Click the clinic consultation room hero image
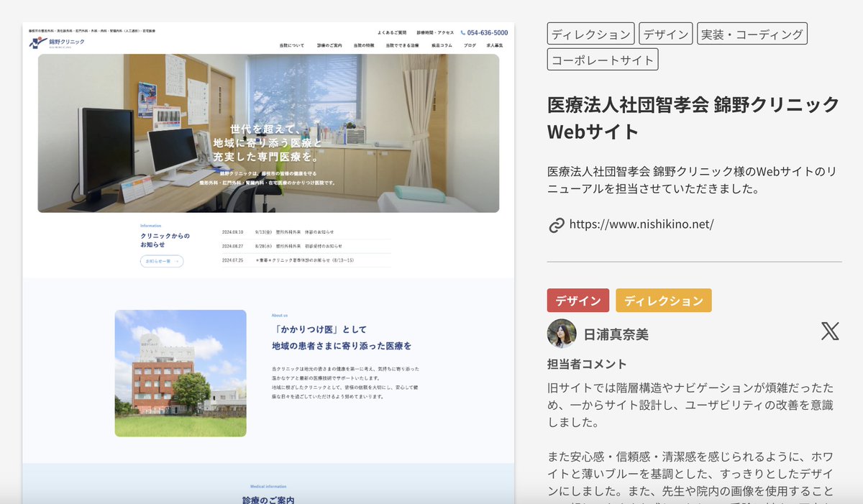Viewport: 863px width, 504px height. pyautogui.click(x=268, y=133)
